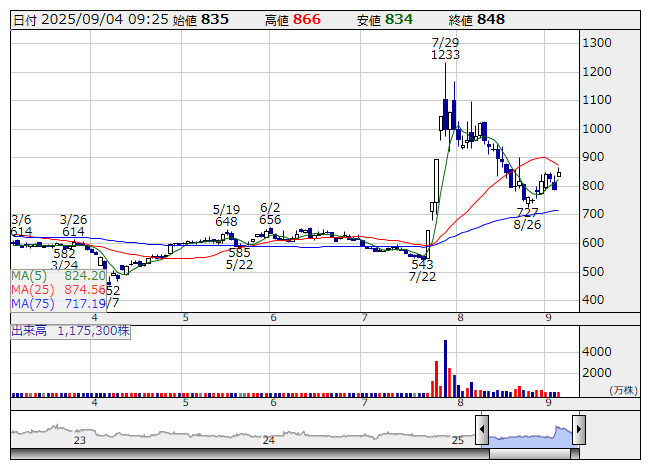Click the 5/19 high label 648
The height and width of the screenshot is (470, 653).
226,221
